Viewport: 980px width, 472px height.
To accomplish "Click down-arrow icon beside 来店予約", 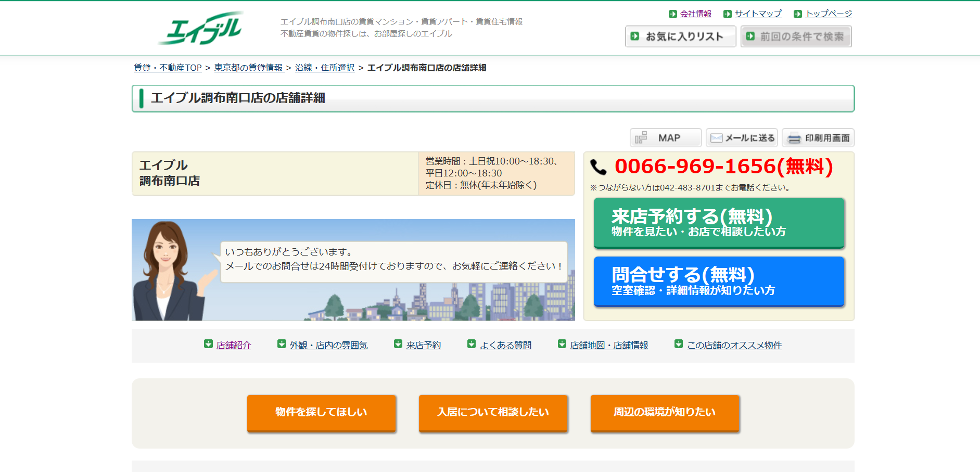I will point(398,344).
